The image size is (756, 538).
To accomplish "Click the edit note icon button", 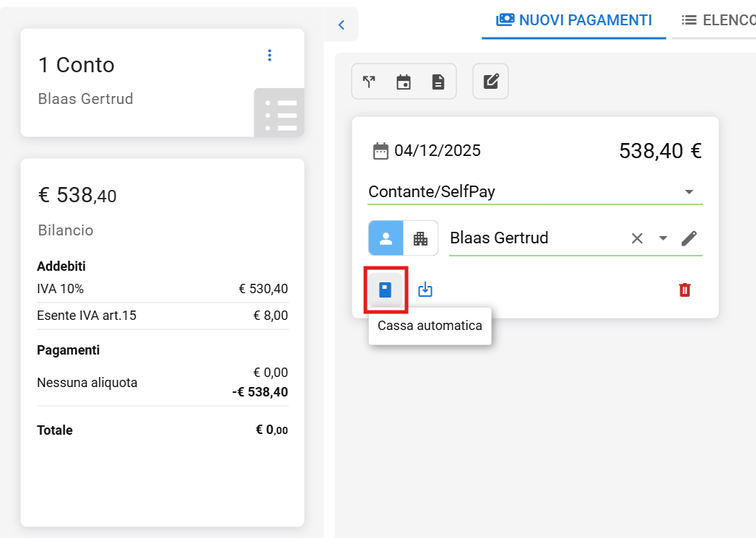I will coord(491,82).
